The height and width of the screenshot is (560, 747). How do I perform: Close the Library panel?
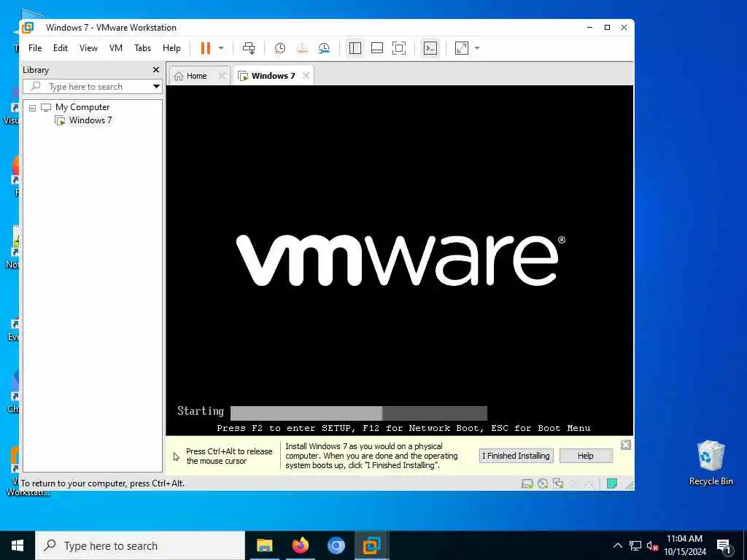pos(156,70)
